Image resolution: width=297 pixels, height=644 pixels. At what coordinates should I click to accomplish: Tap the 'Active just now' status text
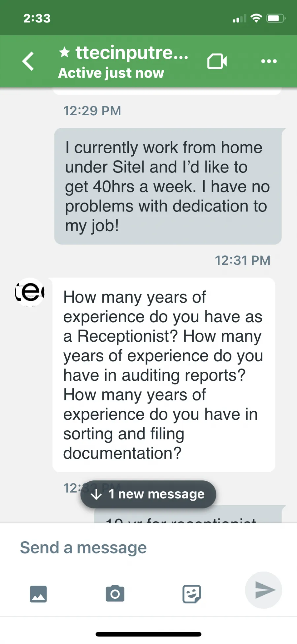[111, 73]
